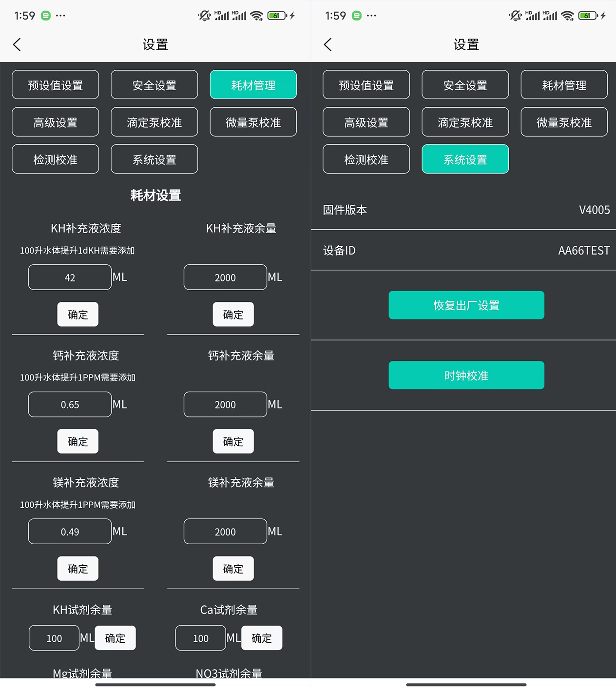
Task: Confirm the Ca试剂余量 value with 确定
Action: (x=262, y=638)
